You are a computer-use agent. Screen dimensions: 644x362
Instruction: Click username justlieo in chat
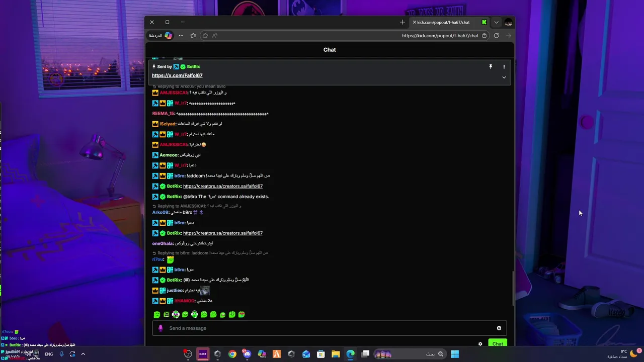175,290
